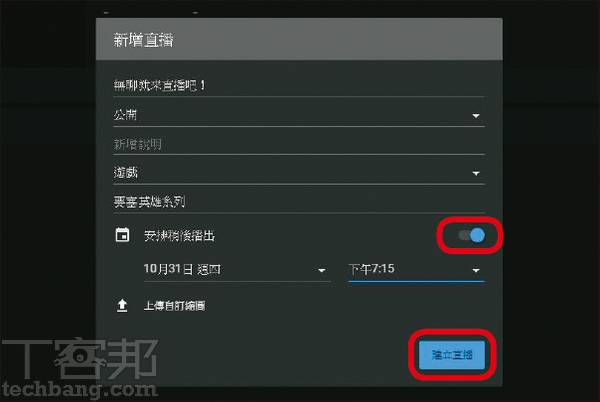Click the calendar icon beside 安排稍後播出
The width and height of the screenshot is (600, 402).
coord(122,235)
